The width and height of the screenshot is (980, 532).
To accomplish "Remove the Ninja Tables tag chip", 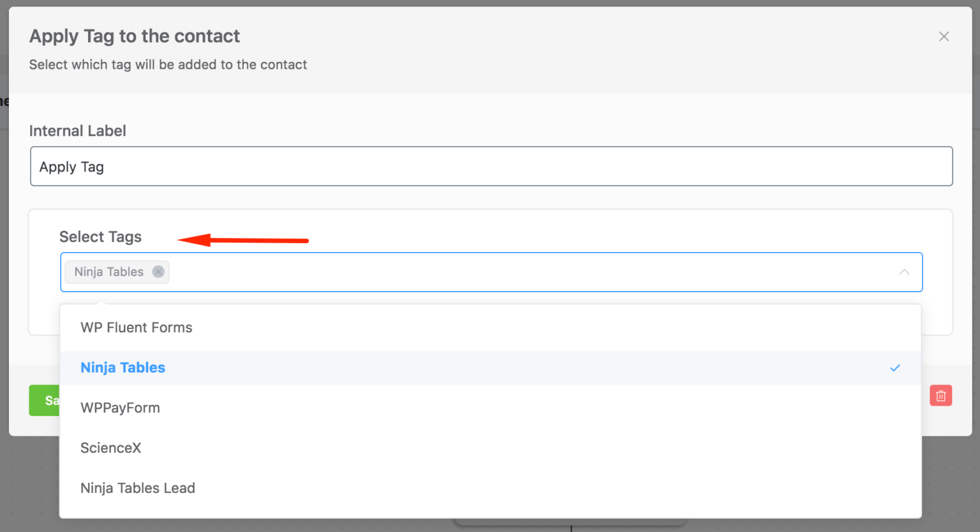I will [158, 272].
